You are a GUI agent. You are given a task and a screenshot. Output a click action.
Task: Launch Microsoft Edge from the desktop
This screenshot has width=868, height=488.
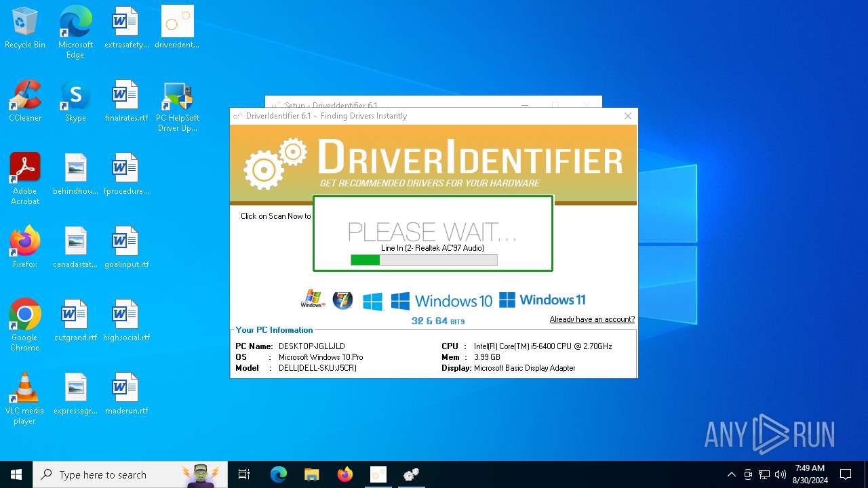tap(75, 33)
